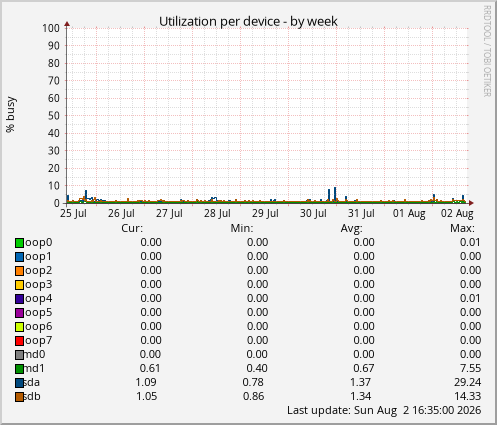Click md1's Min value 0.40
Image resolution: width=497 pixels, height=425 pixels.
tap(257, 368)
